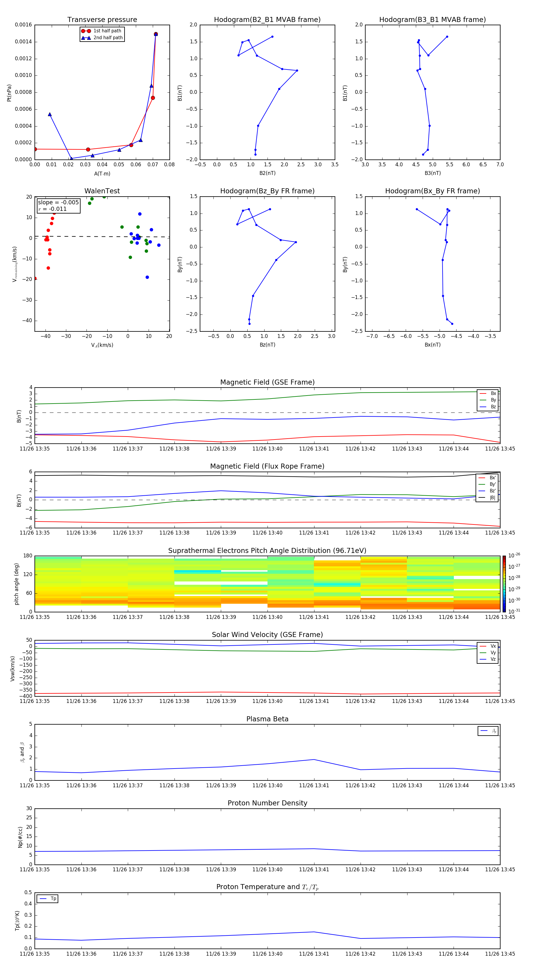
Task: Click the 'V_A(km/s)' x-axis label
Action: [102, 345]
